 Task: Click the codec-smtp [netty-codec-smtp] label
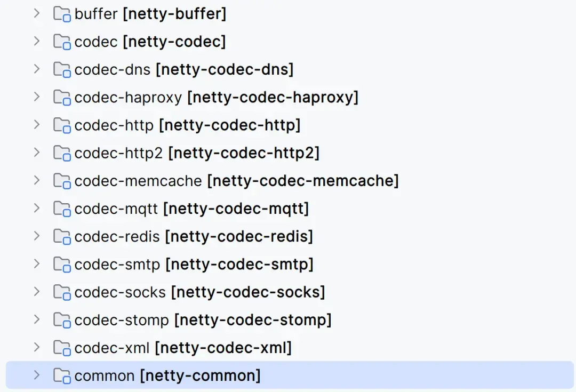coord(193,264)
